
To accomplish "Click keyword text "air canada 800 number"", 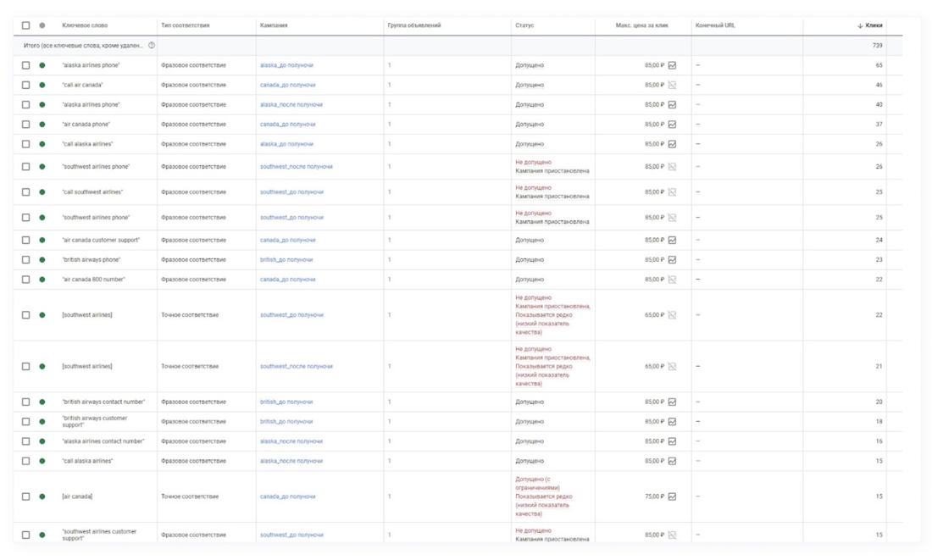I will [x=93, y=280].
